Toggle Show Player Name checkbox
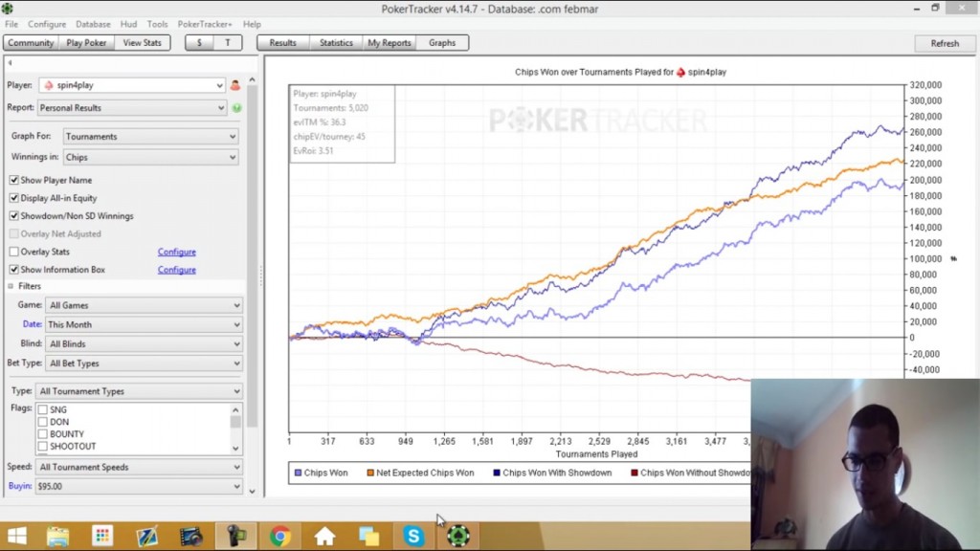 click(13, 180)
